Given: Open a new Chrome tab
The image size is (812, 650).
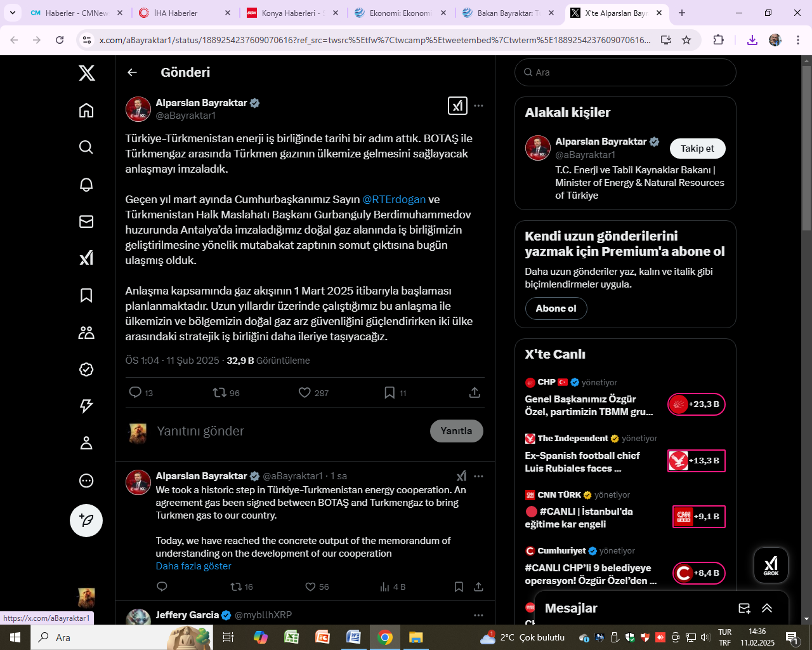Looking at the screenshot, I should (x=682, y=13).
